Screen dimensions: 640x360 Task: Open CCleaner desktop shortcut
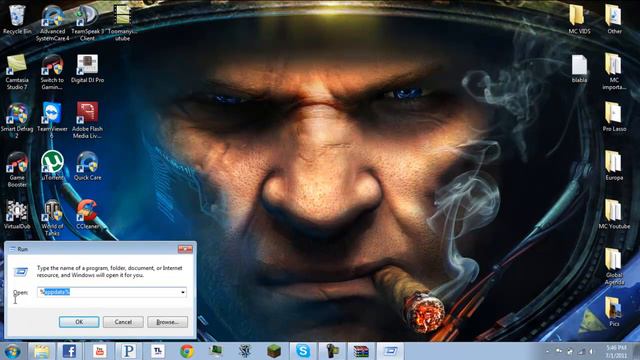(x=87, y=215)
